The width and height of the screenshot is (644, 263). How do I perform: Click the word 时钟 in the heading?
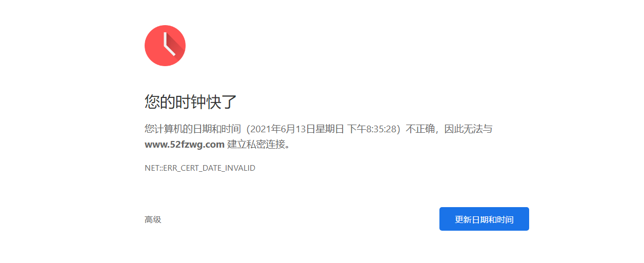pos(191,102)
